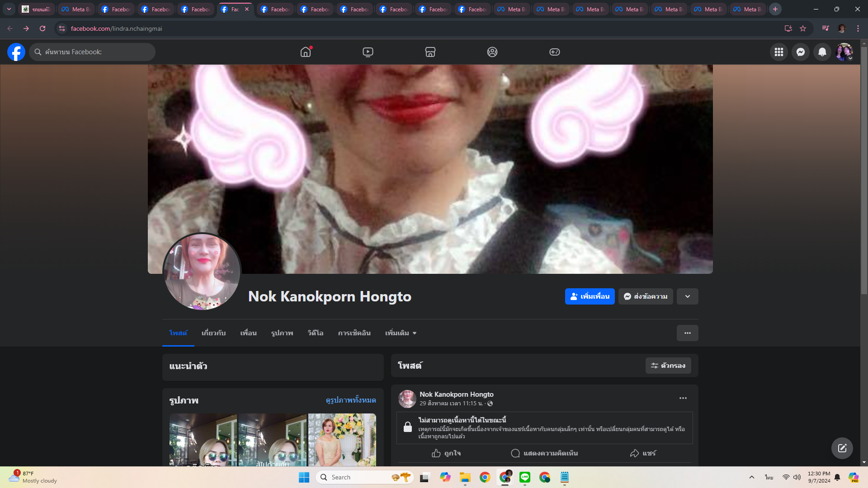Open the Groups icon in top bar
Viewport: 868px width, 488px height.
(x=492, y=52)
